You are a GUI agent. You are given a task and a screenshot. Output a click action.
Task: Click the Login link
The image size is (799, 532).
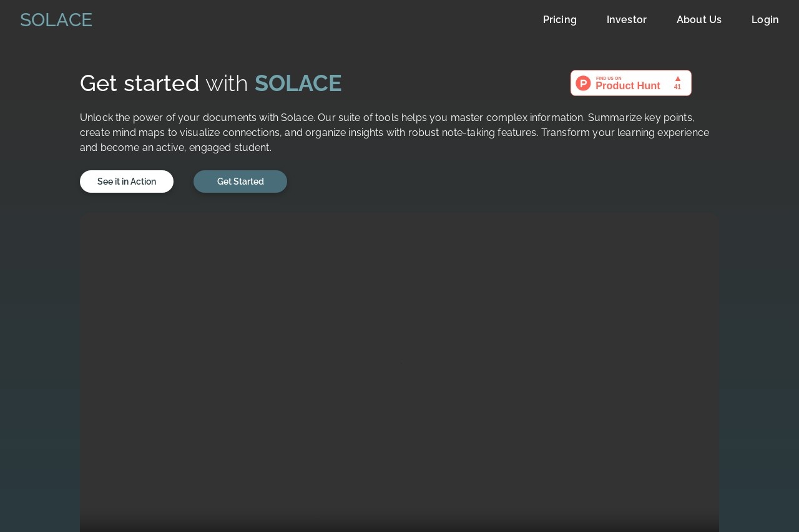765,19
